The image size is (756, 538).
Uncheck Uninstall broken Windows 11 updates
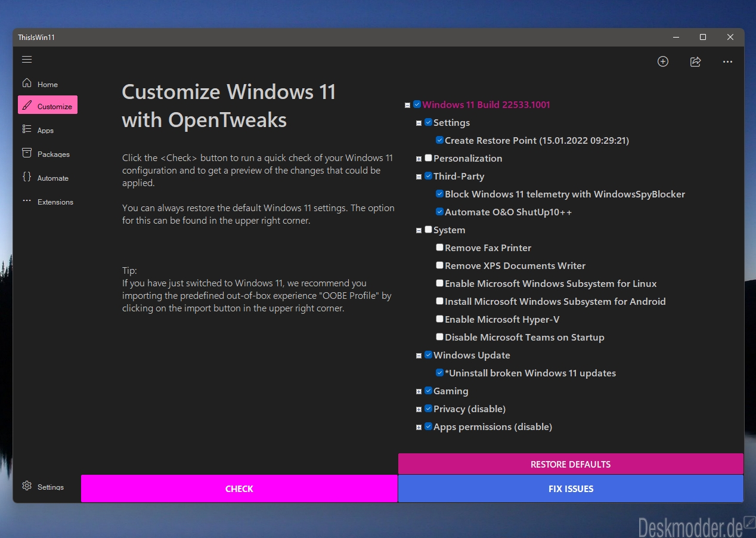coord(439,373)
